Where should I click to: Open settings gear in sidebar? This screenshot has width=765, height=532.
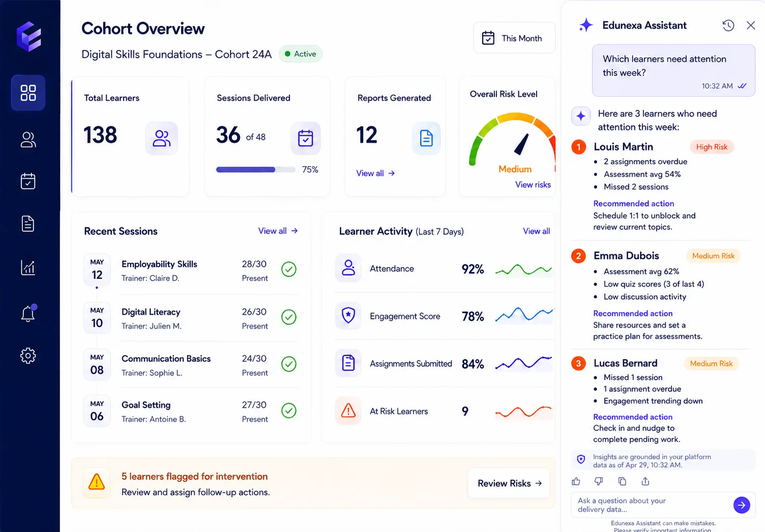(28, 356)
